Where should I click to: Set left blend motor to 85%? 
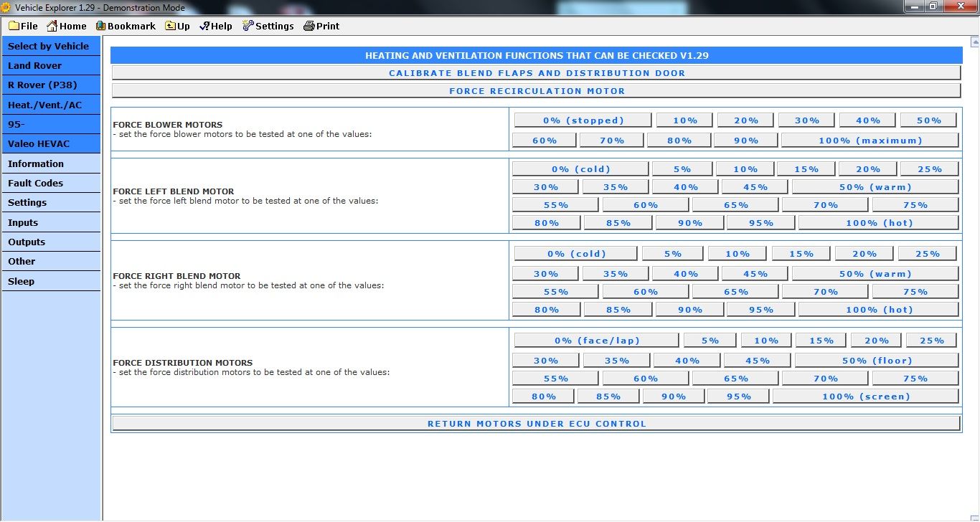coord(617,223)
